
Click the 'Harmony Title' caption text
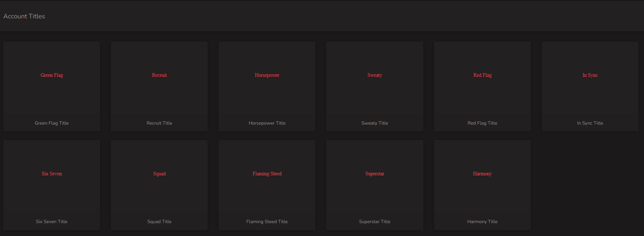(x=482, y=222)
